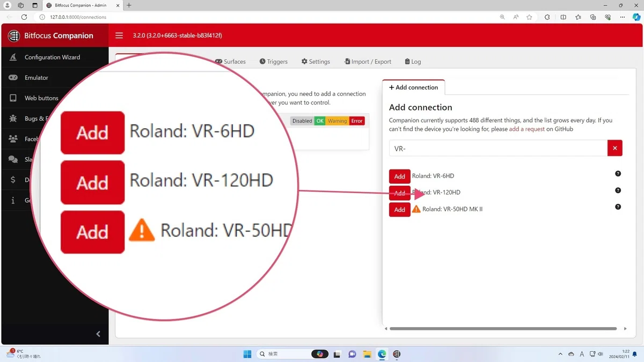Toggle the OK status filter

coord(320,121)
